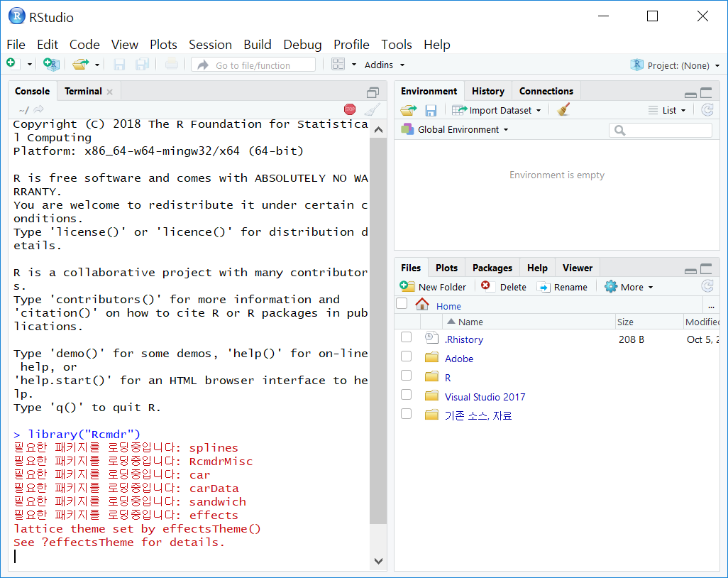
Task: Click the Console pane maximize icon
Action: tap(373, 92)
